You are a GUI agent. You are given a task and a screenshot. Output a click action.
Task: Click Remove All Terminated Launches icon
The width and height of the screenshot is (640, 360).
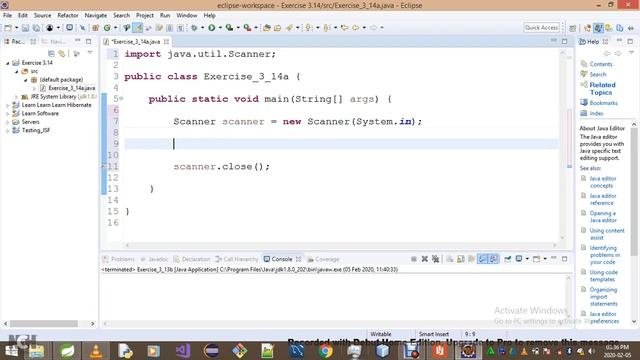436,259
